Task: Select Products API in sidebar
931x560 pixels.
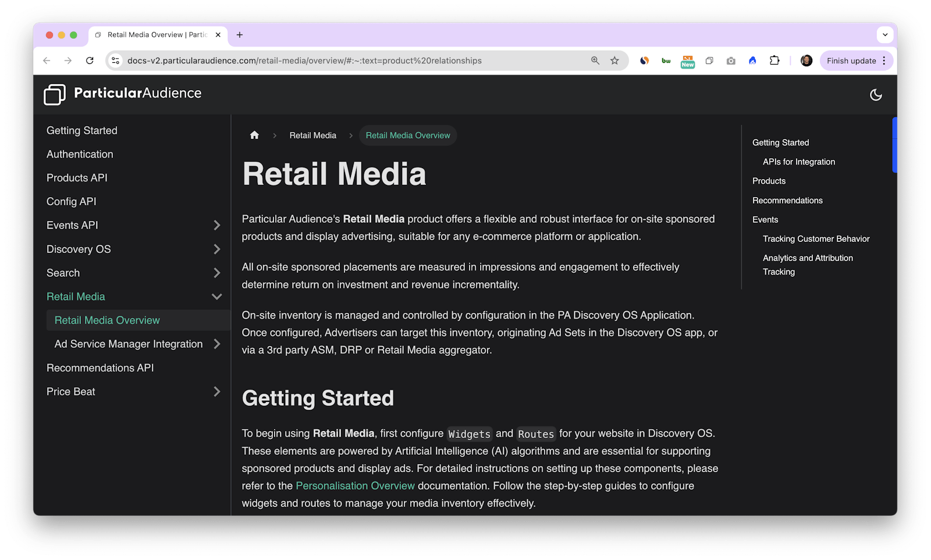Action: [77, 178]
